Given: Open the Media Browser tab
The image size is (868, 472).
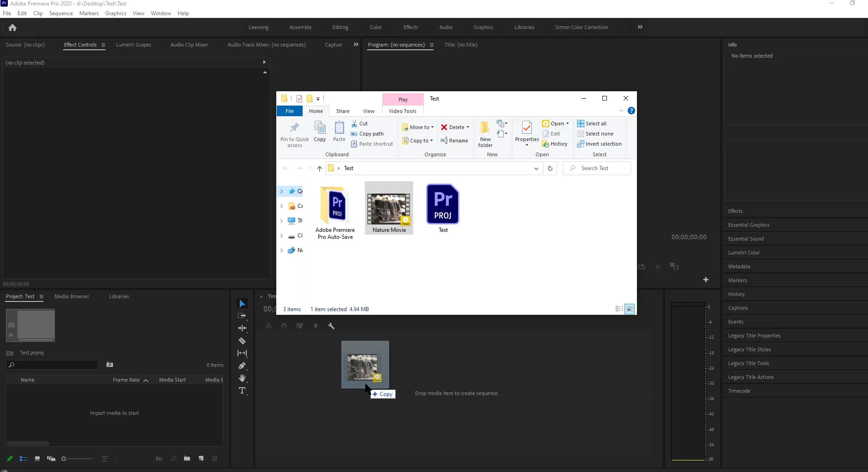Looking at the screenshot, I should click(71, 296).
